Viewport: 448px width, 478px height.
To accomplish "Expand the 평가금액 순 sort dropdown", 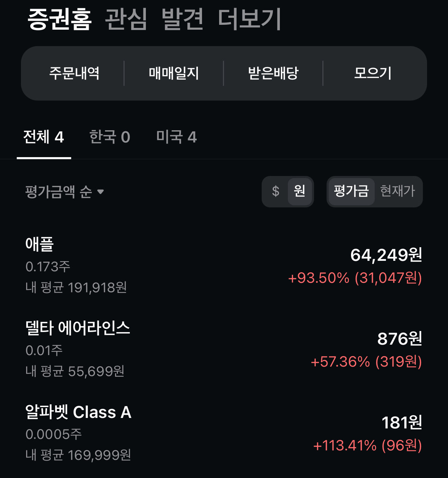I will point(59,192).
